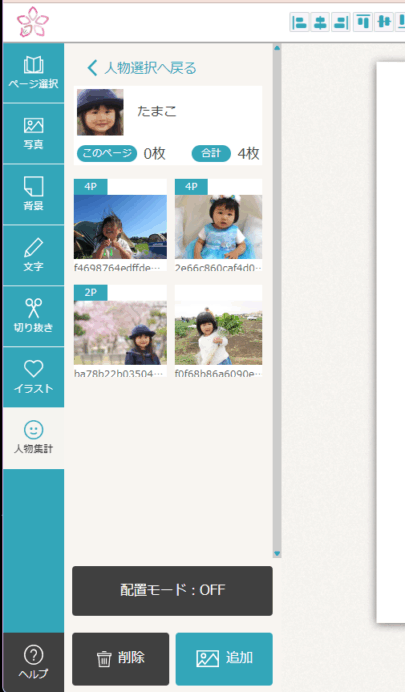This screenshot has width=405, height=692.
Task: Open the ヘルプ help icon
Action: (x=34, y=662)
